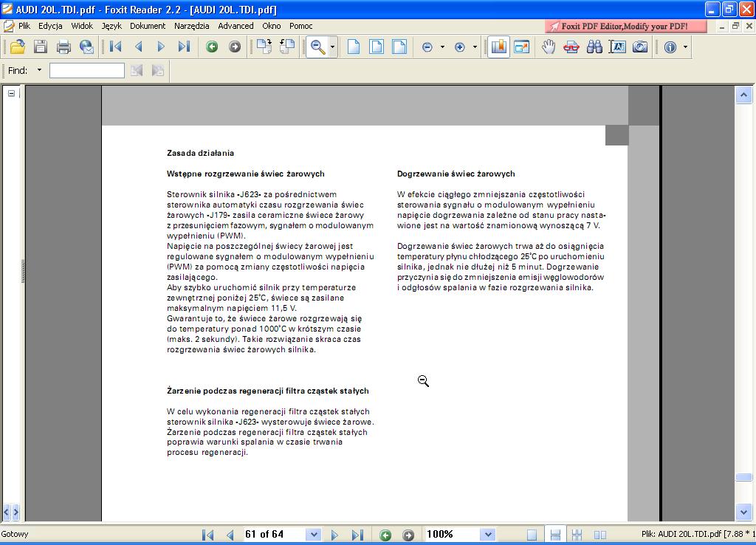Select the Hand tool
Image resolution: width=756 pixels, height=545 pixels.
pos(548,47)
